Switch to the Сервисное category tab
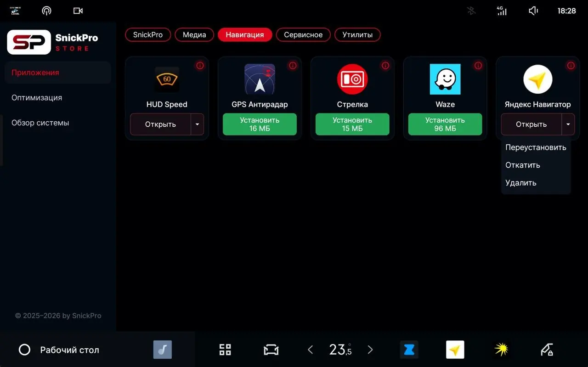Screen dimensions: 588x367 click(x=303, y=35)
